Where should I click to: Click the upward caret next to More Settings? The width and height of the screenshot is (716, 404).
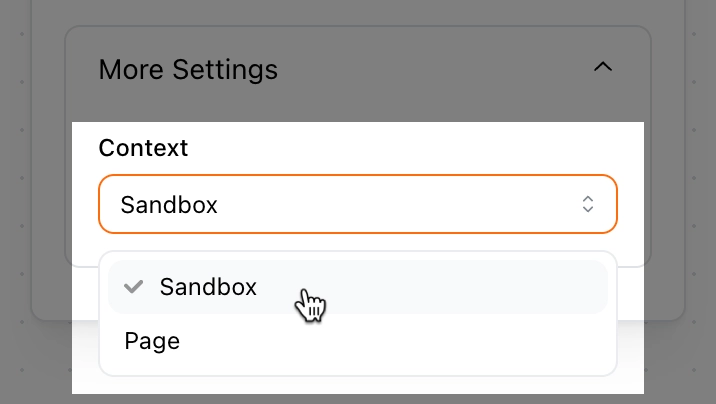pyautogui.click(x=601, y=68)
